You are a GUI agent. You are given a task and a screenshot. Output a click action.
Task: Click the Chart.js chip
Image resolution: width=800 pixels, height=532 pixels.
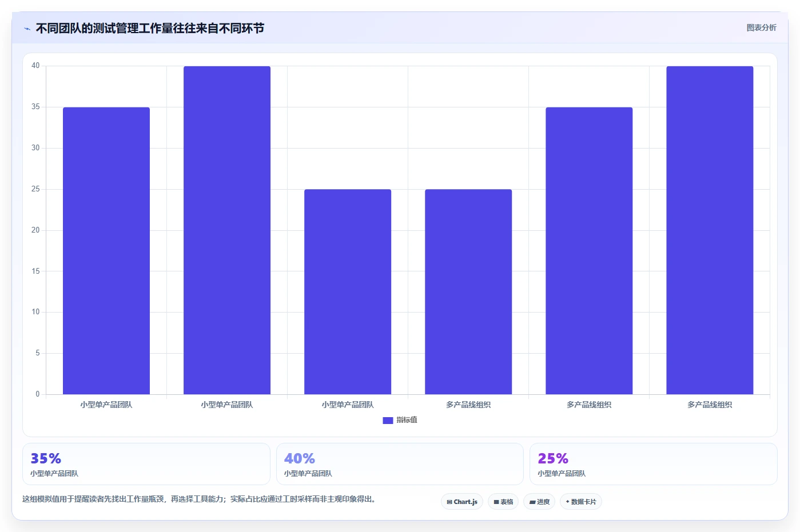[462, 502]
